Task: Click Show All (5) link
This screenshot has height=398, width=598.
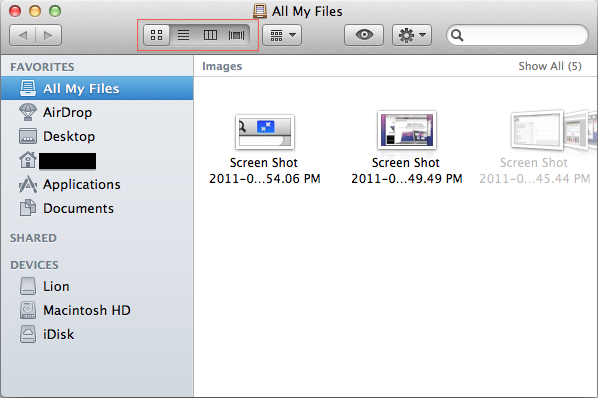Action: click(x=550, y=66)
